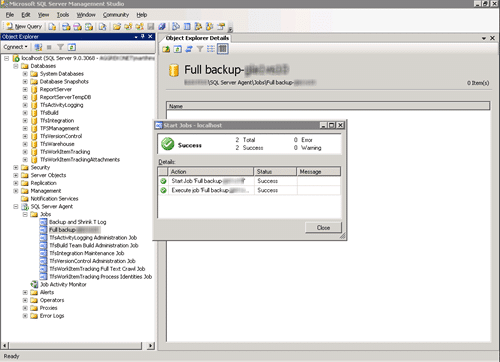Click the Synchronize icon in Details toolbar

point(189,49)
